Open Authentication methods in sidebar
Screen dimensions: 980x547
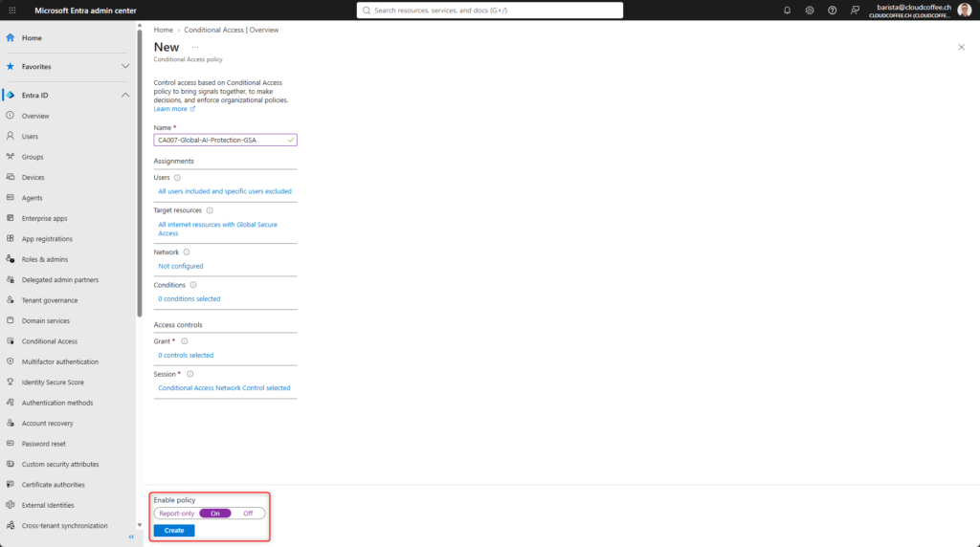point(56,403)
